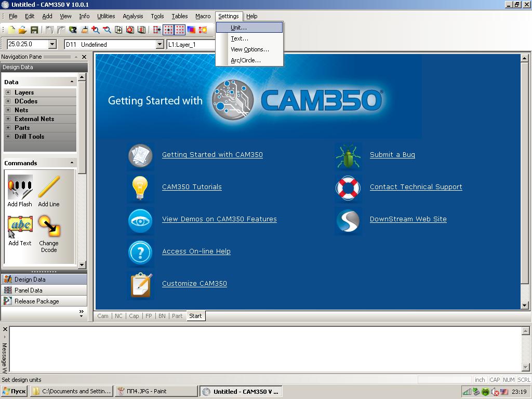Select View Options... menu entry
The image size is (532, 399).
pyautogui.click(x=249, y=49)
